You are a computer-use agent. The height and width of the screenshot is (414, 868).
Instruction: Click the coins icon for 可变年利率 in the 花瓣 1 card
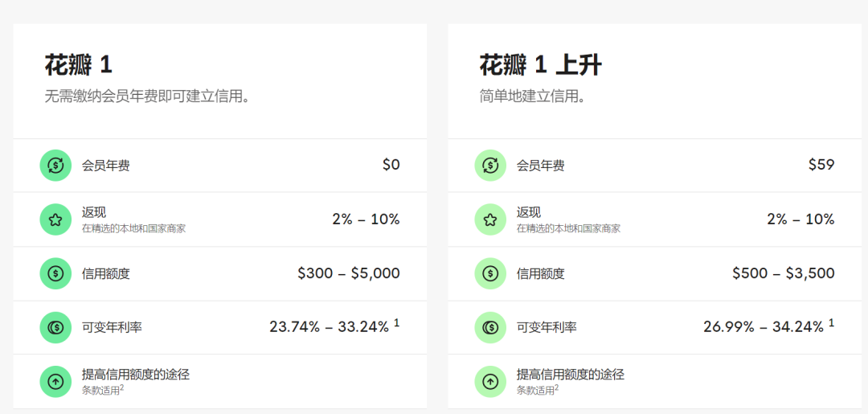[55, 328]
